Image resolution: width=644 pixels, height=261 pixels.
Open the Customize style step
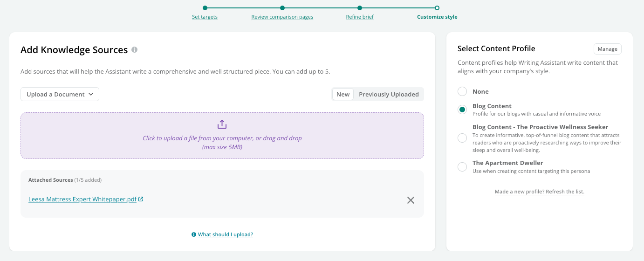pos(437,17)
